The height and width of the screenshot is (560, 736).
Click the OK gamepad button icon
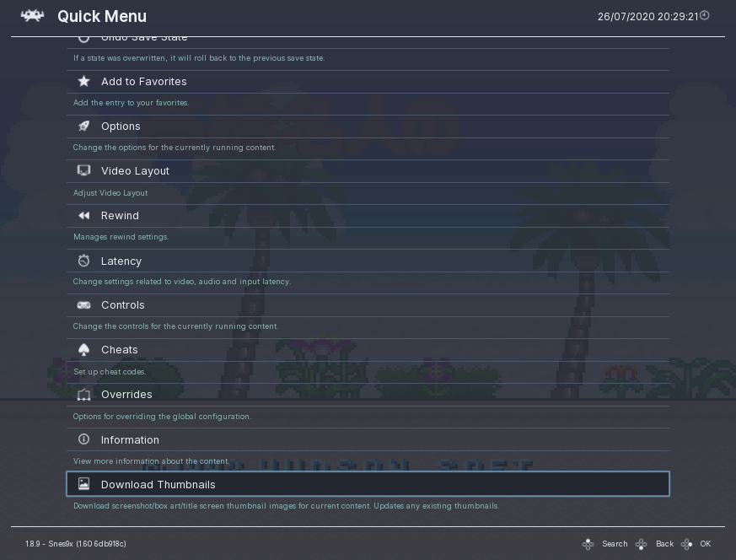click(x=687, y=544)
